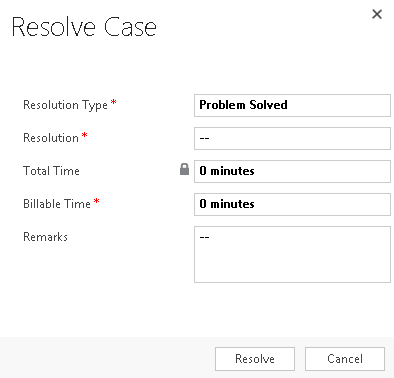The height and width of the screenshot is (378, 394).
Task: Focus the Resolution text field
Action: point(292,138)
